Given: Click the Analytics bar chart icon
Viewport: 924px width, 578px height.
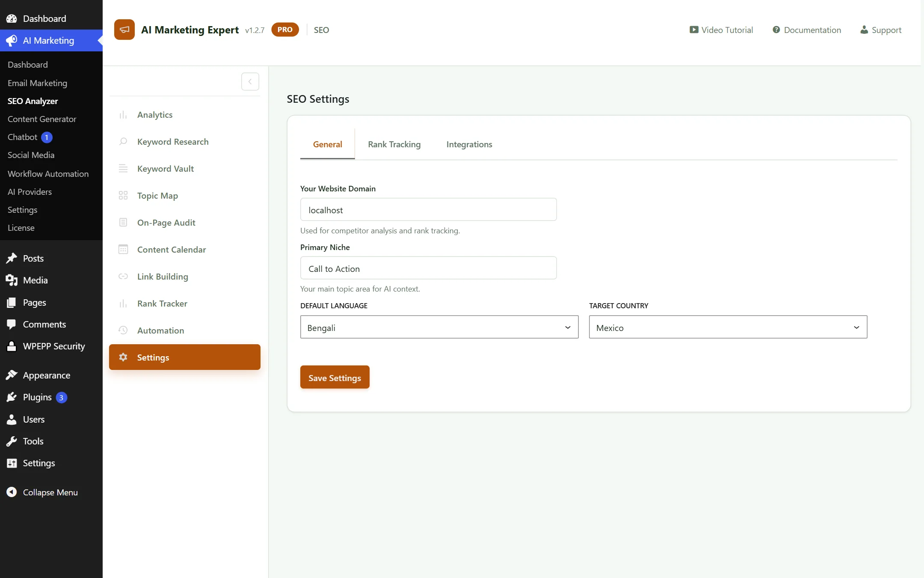Looking at the screenshot, I should pos(123,115).
